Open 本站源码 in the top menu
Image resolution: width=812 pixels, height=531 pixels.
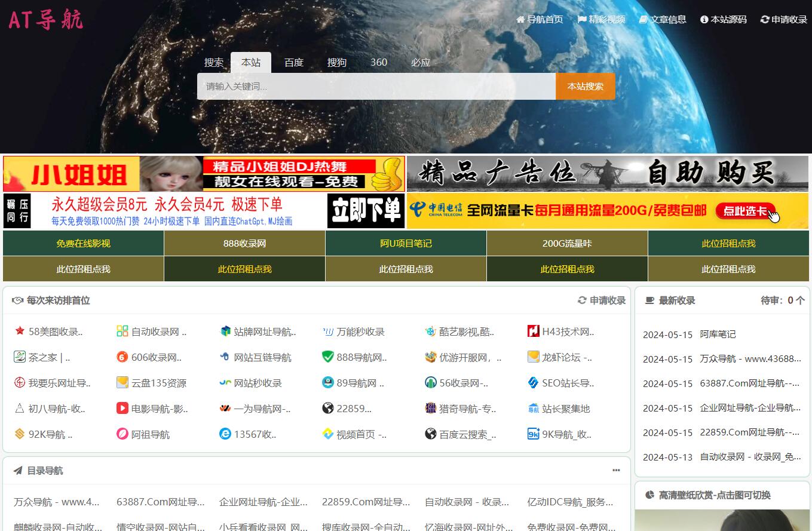pos(723,19)
